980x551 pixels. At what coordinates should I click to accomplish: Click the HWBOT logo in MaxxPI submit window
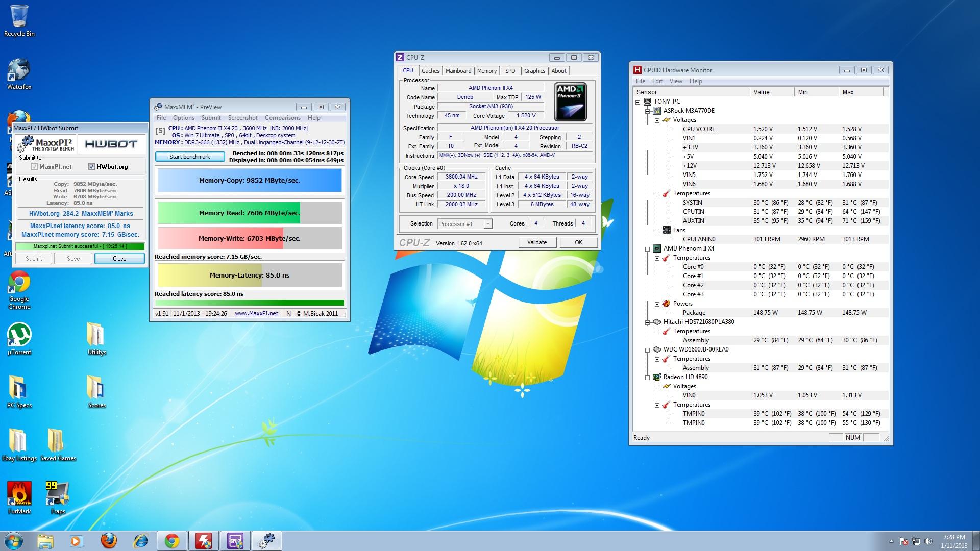point(111,144)
